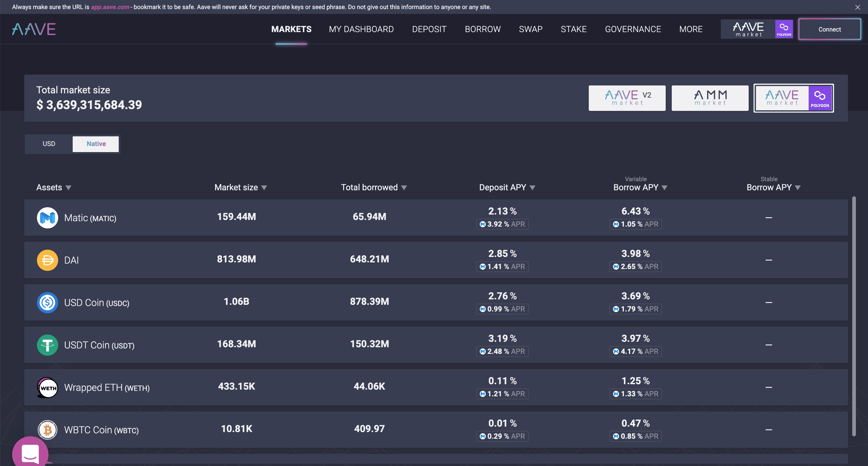
Task: Open the SWAP page
Action: 531,29
